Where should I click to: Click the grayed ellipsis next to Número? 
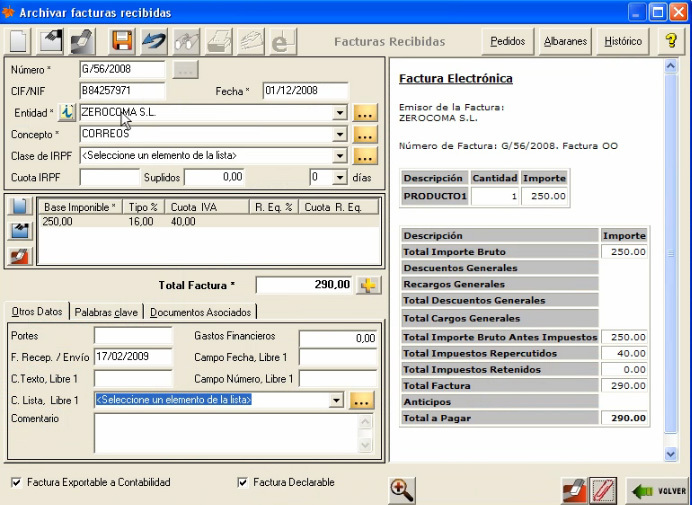click(x=185, y=70)
